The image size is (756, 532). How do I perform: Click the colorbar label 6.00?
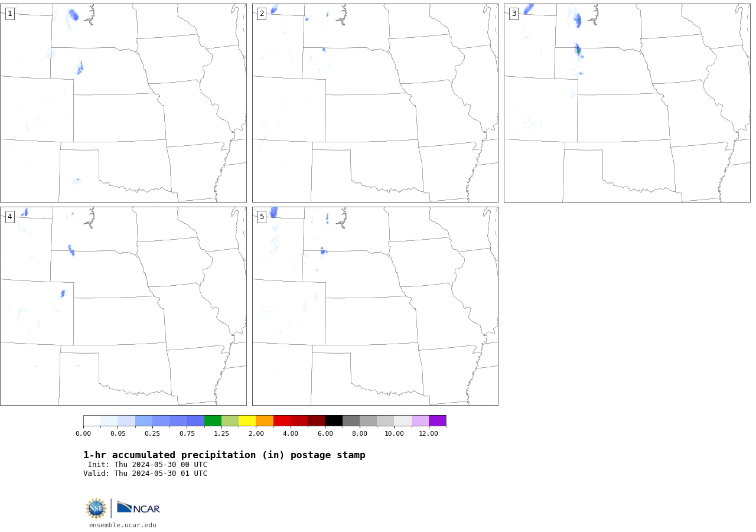[325, 434]
